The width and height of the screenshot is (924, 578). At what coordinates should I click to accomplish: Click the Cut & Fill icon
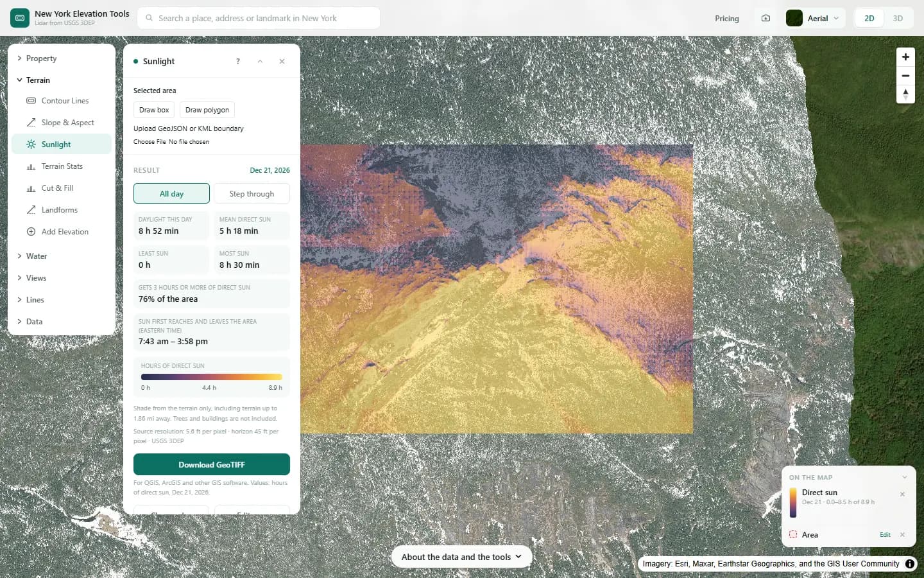pyautogui.click(x=31, y=188)
